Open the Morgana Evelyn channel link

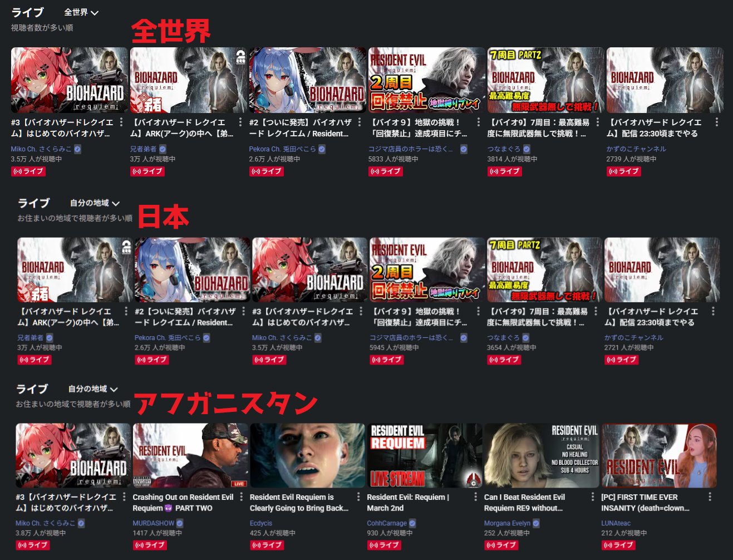tap(507, 523)
